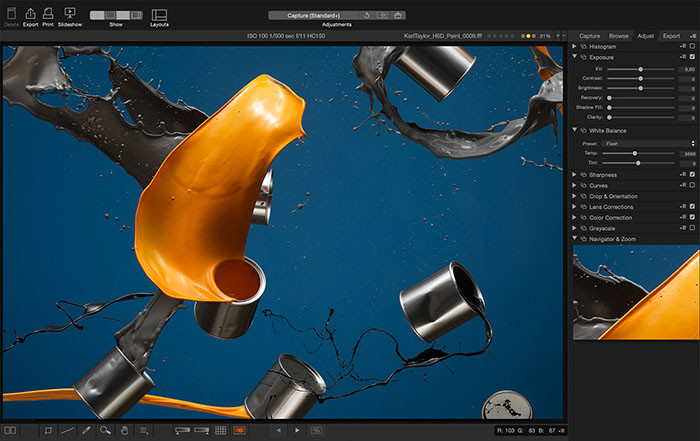This screenshot has height=441, width=700.
Task: Select the crop tool in bottom toolbar
Action: click(x=48, y=430)
